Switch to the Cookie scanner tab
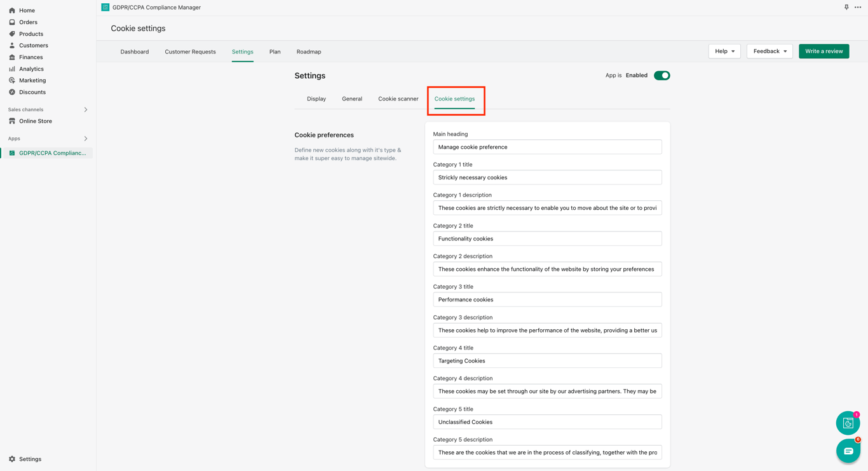 point(398,99)
